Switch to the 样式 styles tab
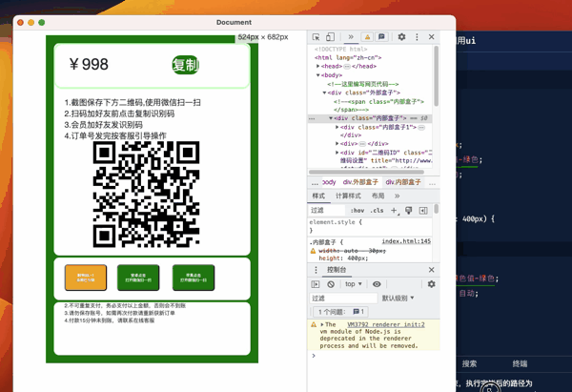 (318, 196)
